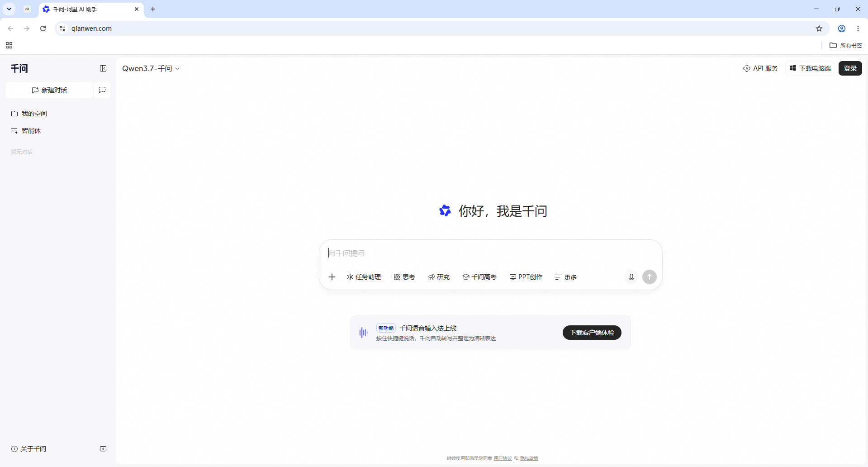Expand the Qwen3.7-千问 model dropdown

point(151,68)
